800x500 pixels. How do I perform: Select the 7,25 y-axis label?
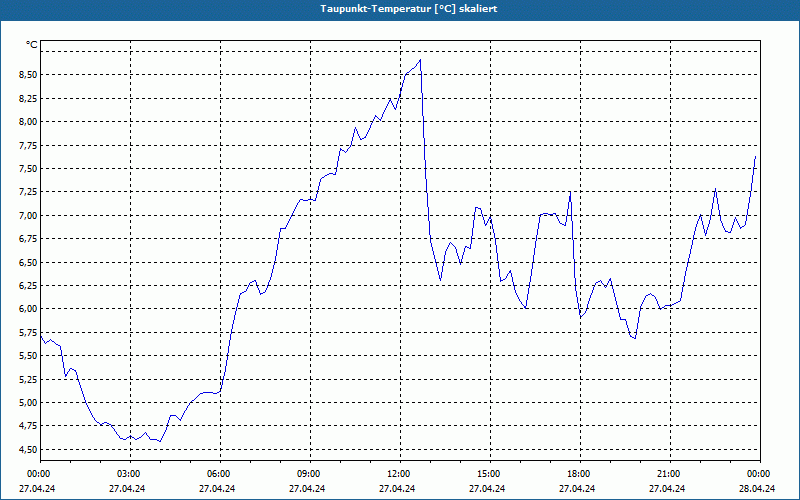click(28, 192)
